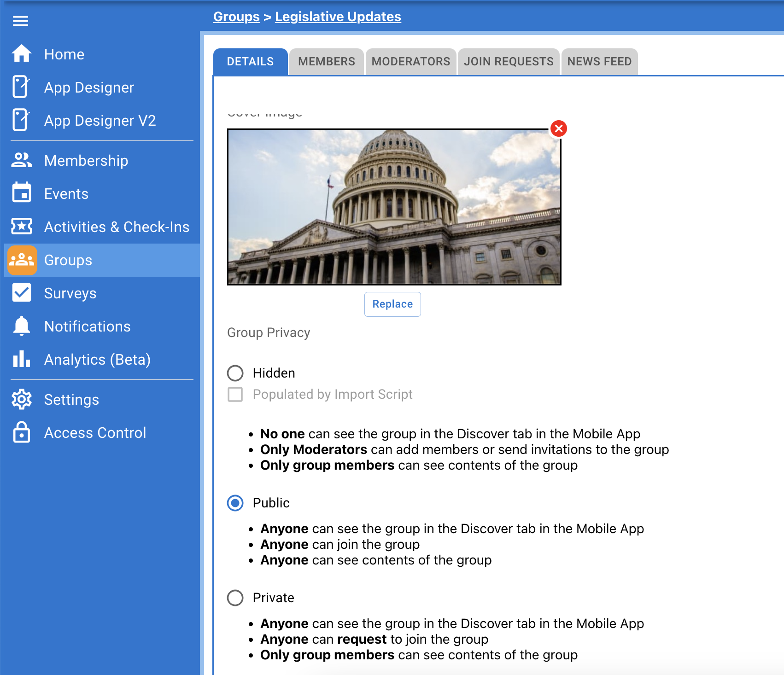Click the Activities & Check-Ins ticket icon
The height and width of the screenshot is (675, 784).
point(21,227)
